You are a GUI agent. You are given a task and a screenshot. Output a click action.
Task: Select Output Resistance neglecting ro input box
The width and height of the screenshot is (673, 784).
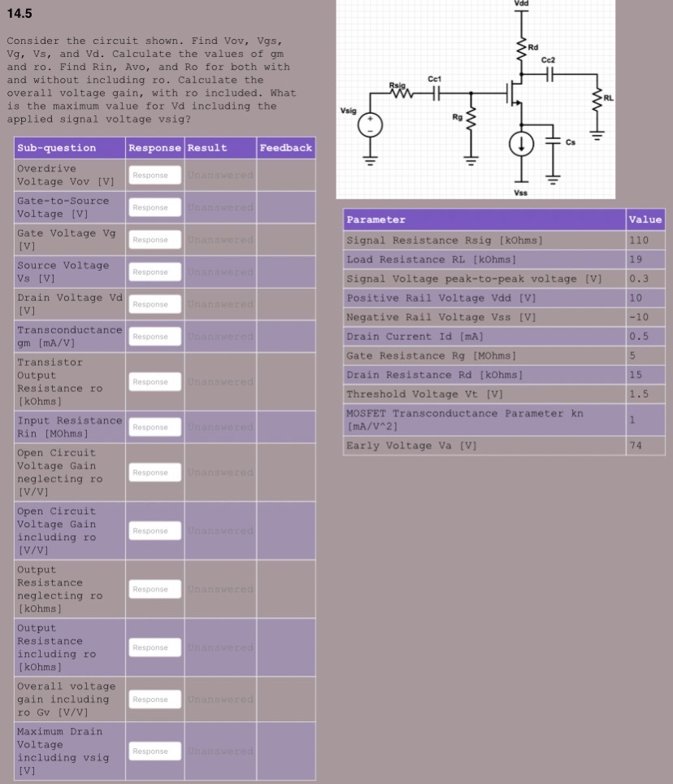[154, 588]
